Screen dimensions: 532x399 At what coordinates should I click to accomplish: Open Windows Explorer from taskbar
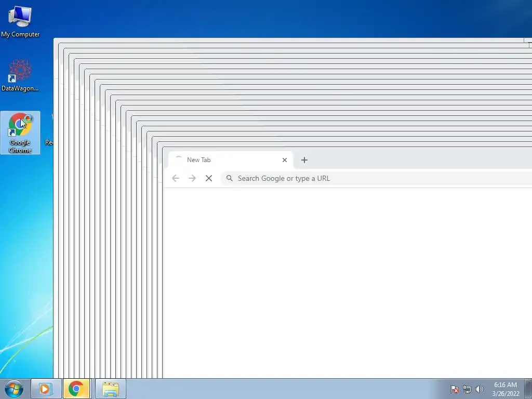coord(110,389)
